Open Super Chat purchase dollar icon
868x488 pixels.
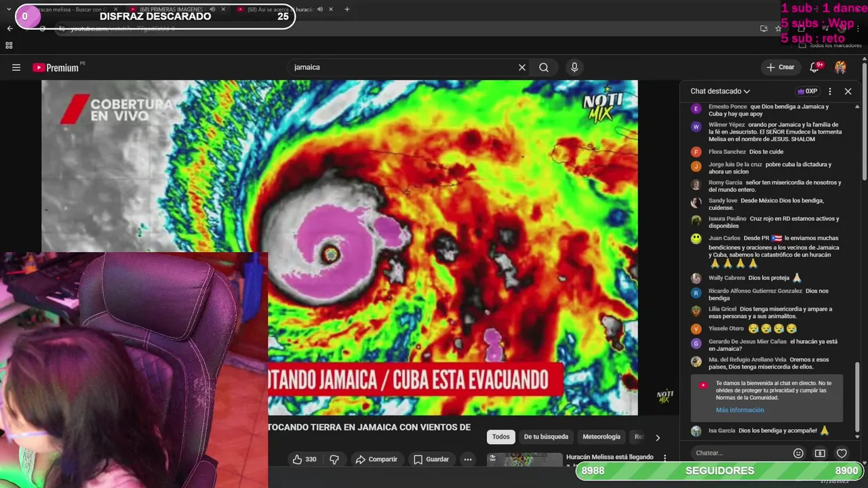click(x=820, y=453)
